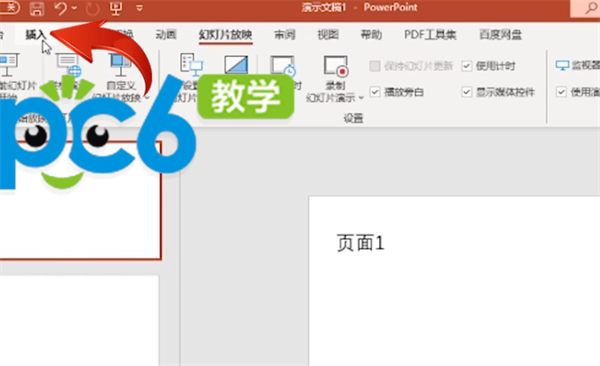This screenshot has width=600, height=366.
Task: Click the 页面1 text on the slide
Action: (x=360, y=243)
